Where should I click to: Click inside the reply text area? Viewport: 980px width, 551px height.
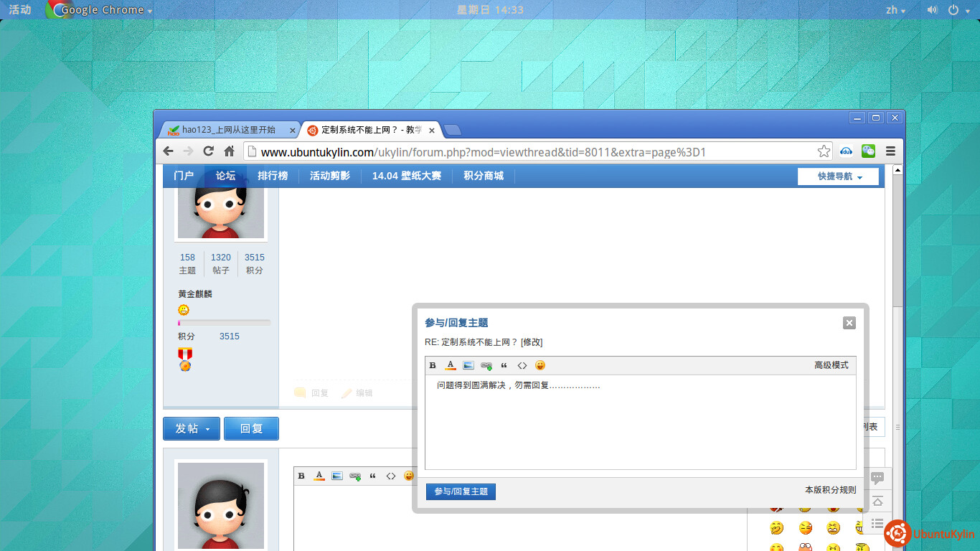pos(640,427)
